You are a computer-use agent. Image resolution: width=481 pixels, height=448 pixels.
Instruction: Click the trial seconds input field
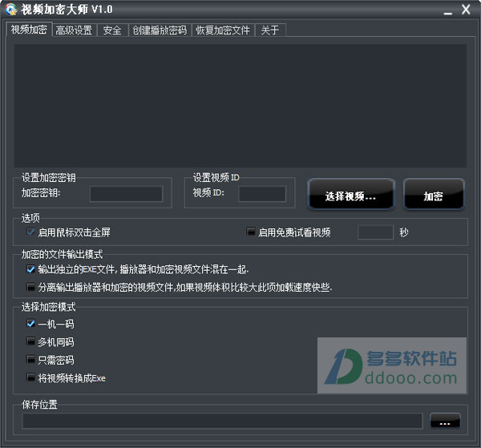(375, 232)
